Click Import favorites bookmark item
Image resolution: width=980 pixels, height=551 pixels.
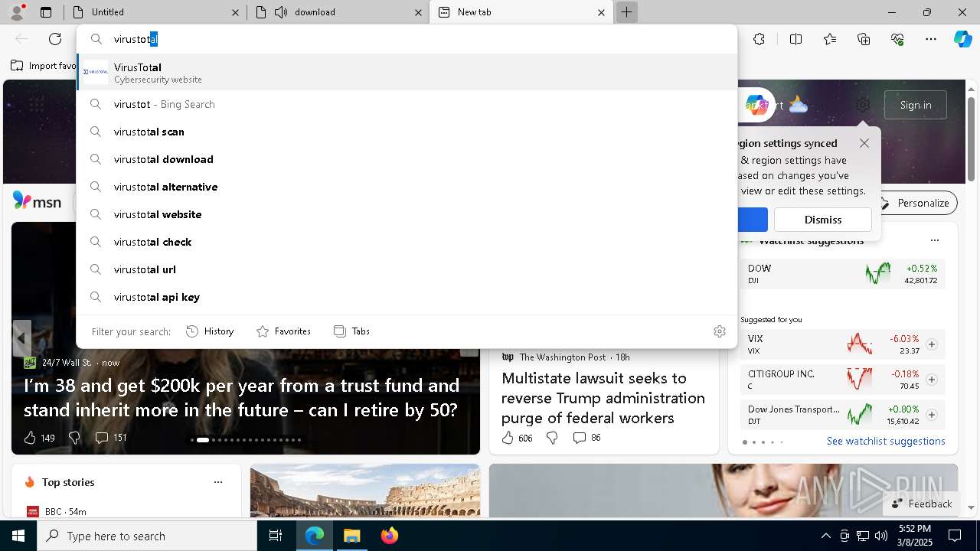[44, 66]
